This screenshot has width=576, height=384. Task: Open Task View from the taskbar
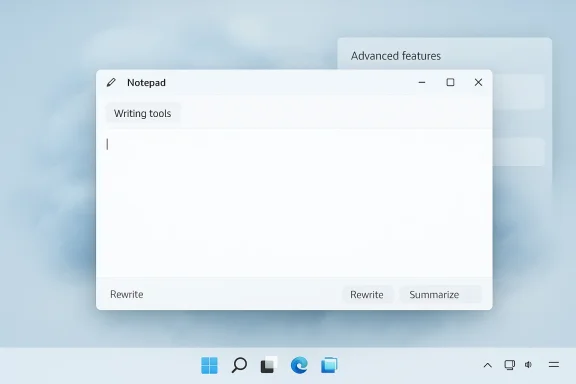269,365
